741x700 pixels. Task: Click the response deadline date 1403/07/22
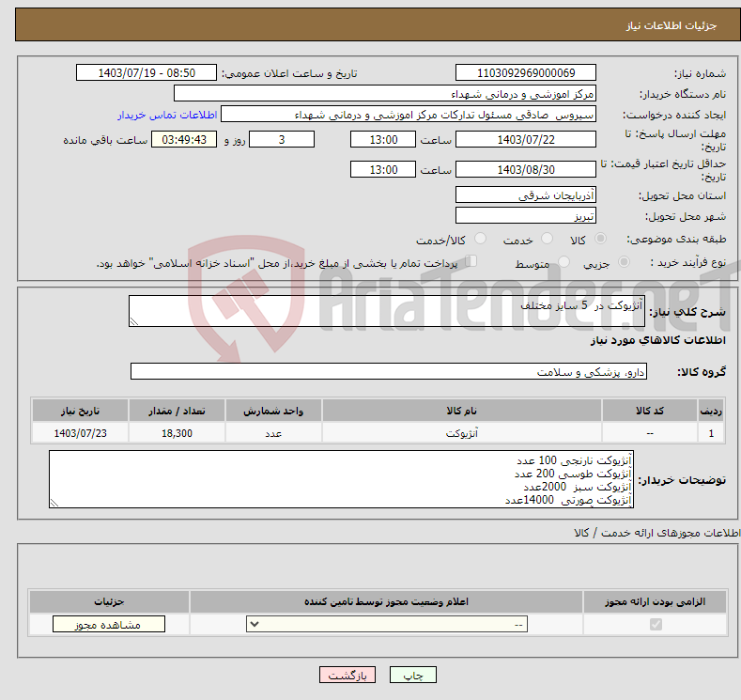point(526,139)
